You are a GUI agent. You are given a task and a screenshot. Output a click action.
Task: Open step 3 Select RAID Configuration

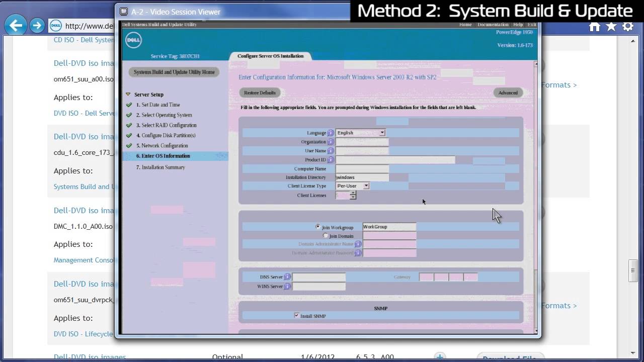click(x=166, y=125)
